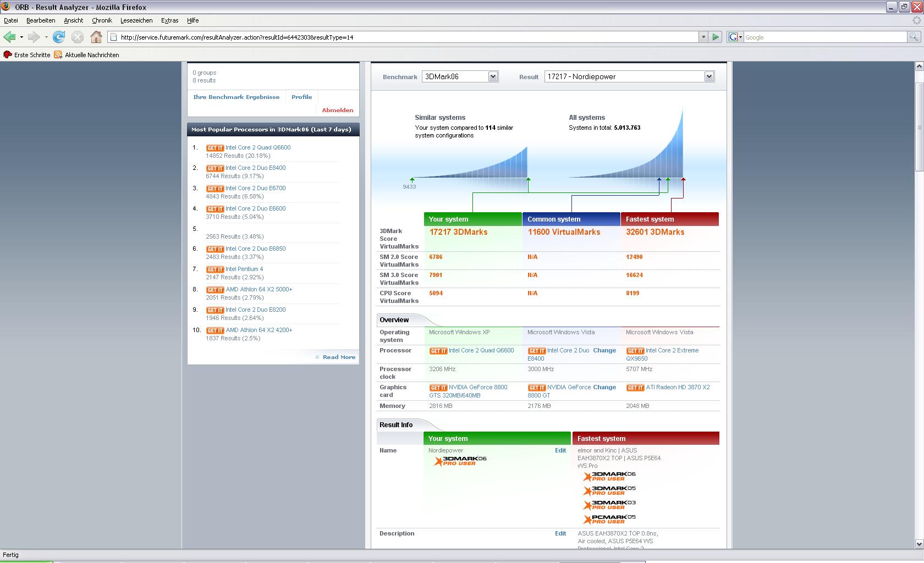Edit the result Name field
The image size is (924, 563).
pyautogui.click(x=560, y=451)
